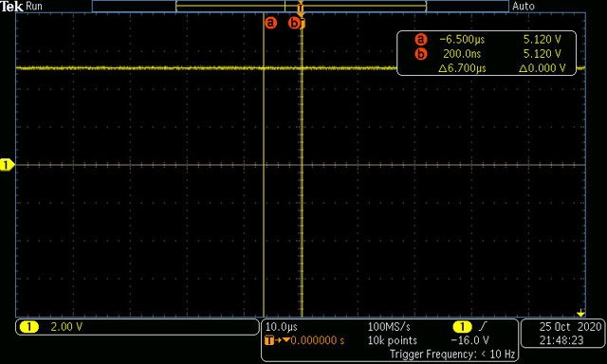Click the 2.00 V vertical scale readout
This screenshot has height=364, width=607.
(x=66, y=327)
